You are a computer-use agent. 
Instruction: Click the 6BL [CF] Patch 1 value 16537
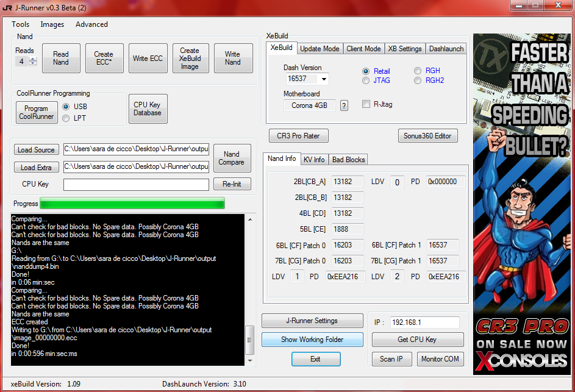tap(442, 245)
